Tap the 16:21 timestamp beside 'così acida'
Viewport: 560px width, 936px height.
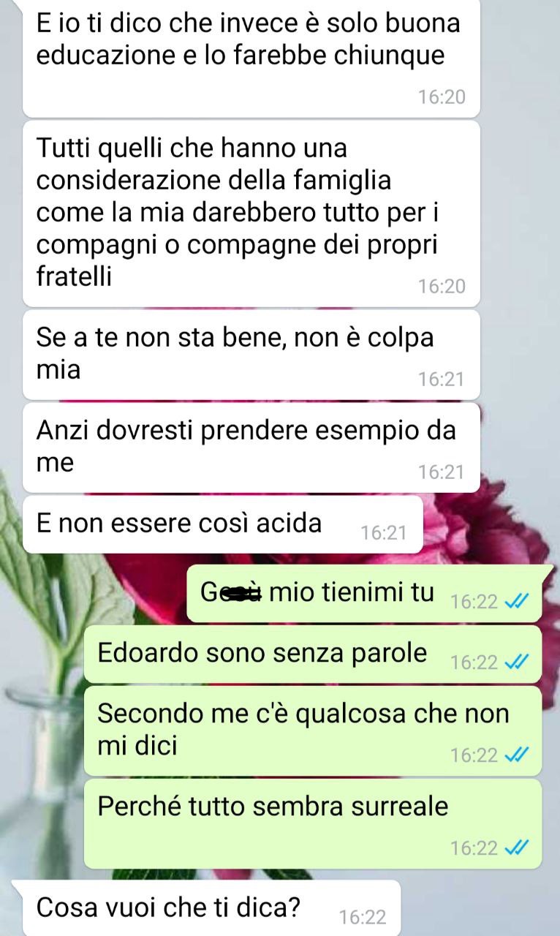384,533
